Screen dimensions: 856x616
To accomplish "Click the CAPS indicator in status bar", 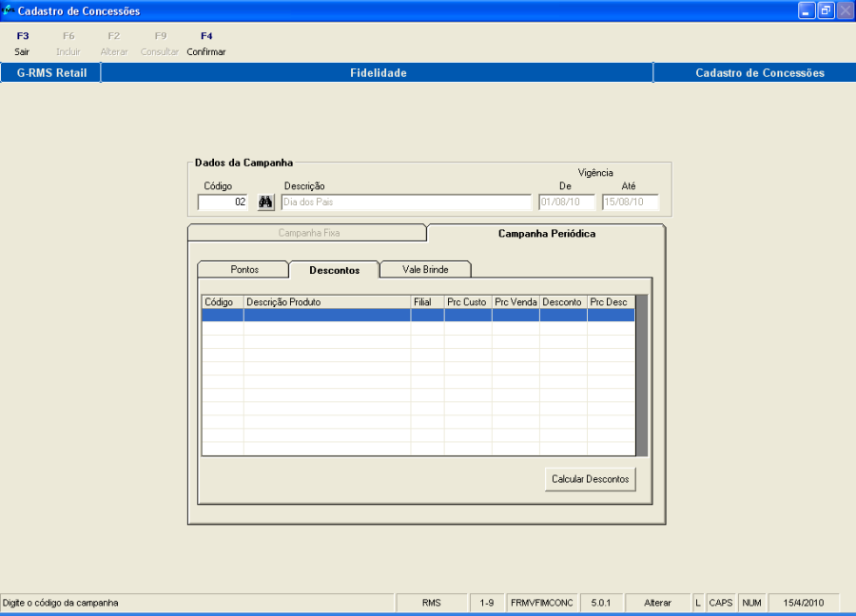I will (721, 603).
